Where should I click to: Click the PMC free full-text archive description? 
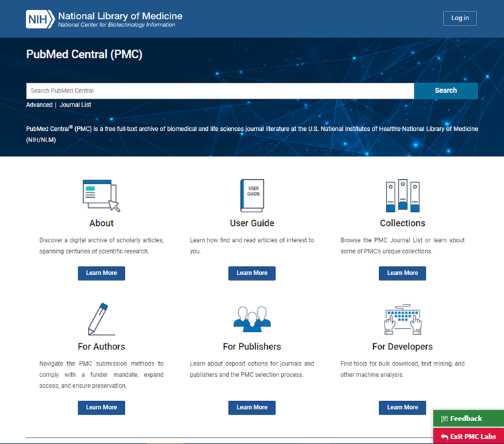pos(252,134)
